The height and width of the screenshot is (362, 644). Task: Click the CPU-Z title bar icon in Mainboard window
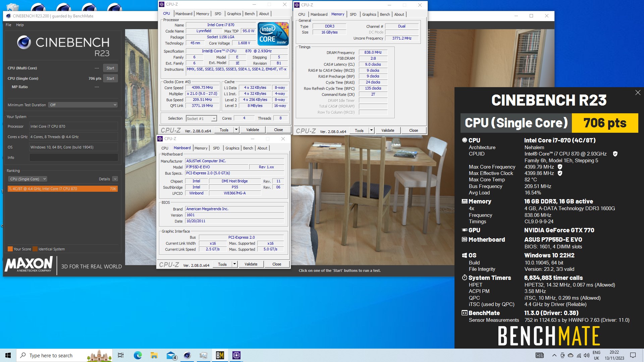tap(160, 139)
